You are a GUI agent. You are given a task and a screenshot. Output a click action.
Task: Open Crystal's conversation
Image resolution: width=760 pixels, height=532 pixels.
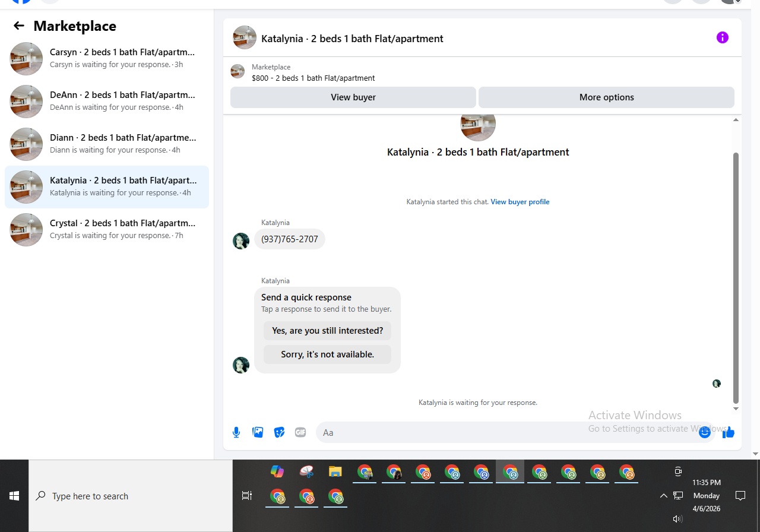[107, 229]
